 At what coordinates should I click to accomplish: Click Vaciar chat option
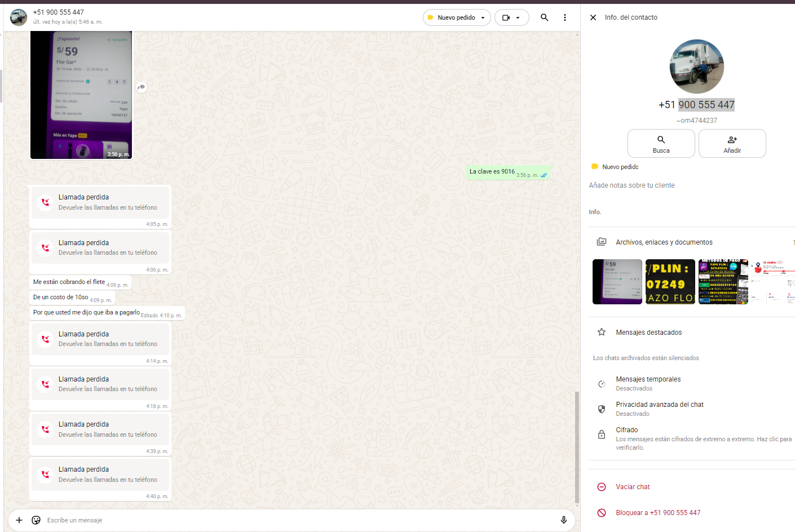[632, 487]
